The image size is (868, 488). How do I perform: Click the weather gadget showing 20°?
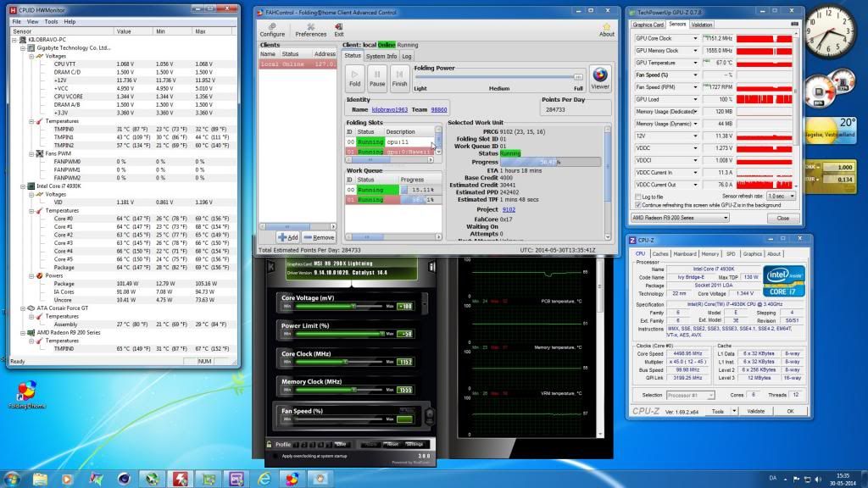831,131
